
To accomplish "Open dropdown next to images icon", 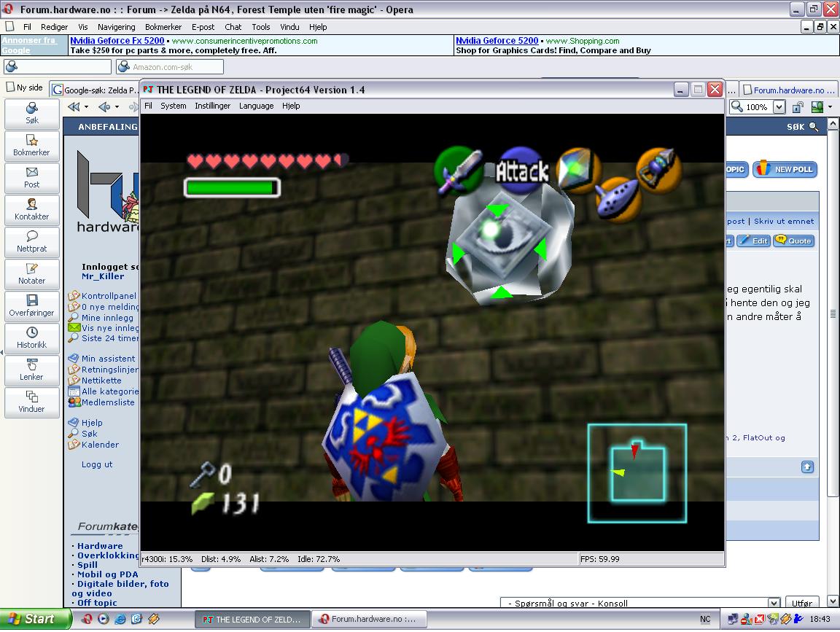I will pos(830,107).
